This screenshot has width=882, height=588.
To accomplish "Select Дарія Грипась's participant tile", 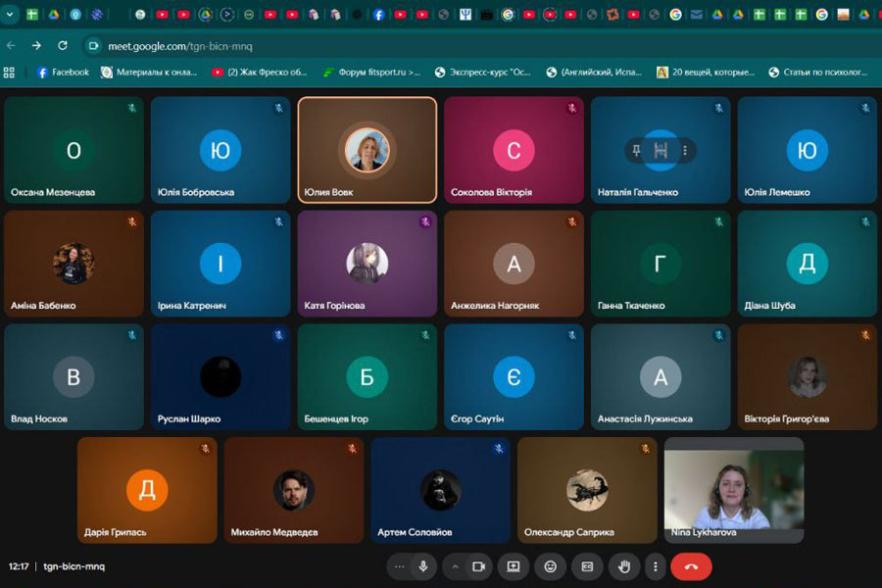I will (147, 490).
